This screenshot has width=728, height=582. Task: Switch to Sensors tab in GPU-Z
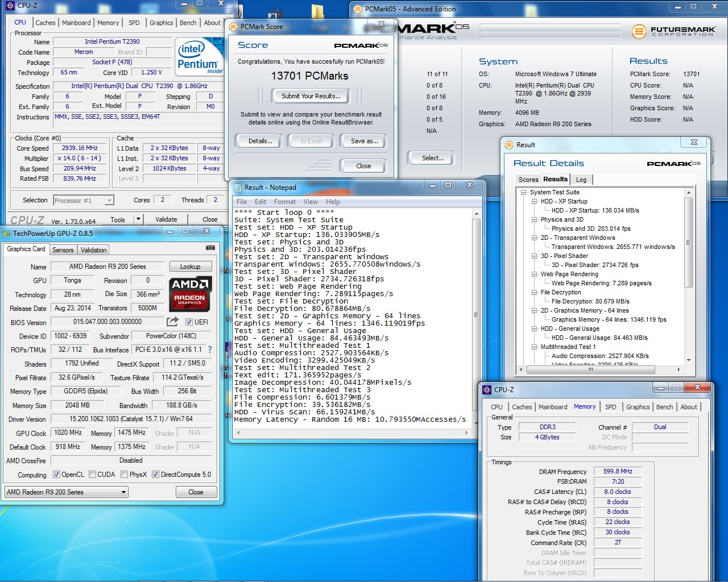click(x=63, y=250)
